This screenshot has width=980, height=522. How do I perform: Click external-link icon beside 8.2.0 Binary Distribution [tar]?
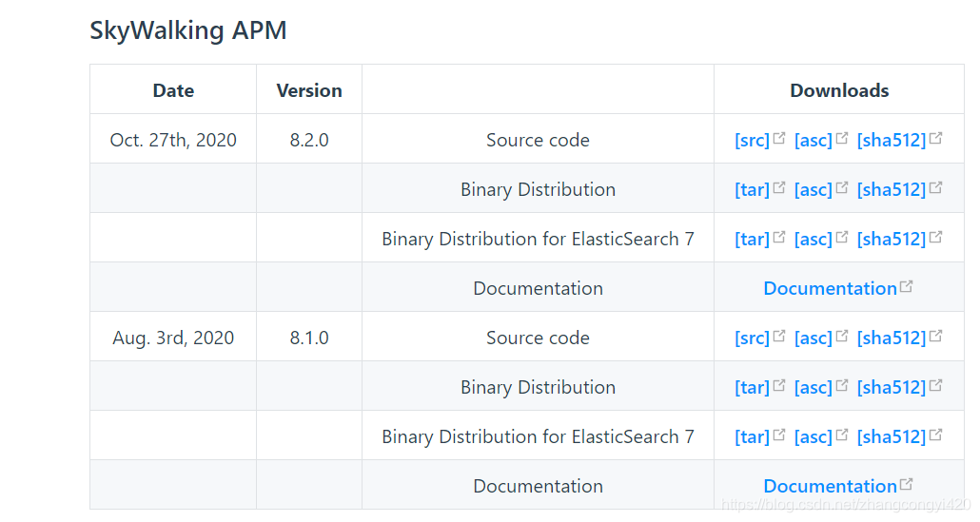pos(778,187)
